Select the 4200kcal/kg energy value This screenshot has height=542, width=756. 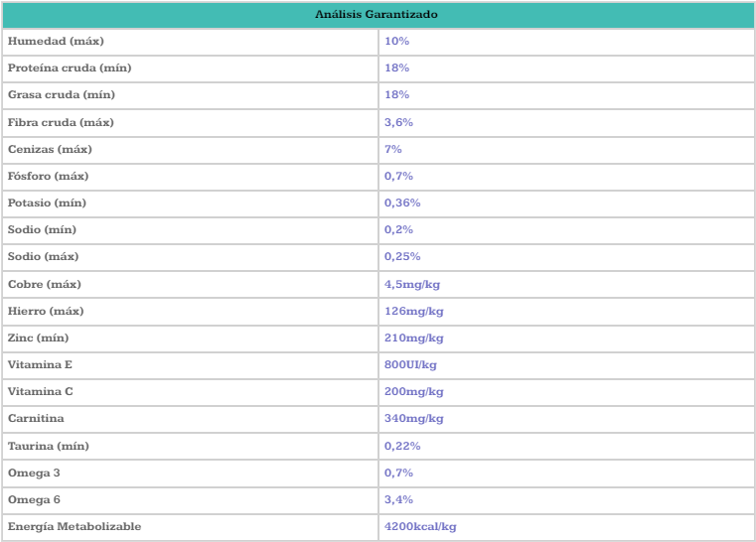(421, 526)
